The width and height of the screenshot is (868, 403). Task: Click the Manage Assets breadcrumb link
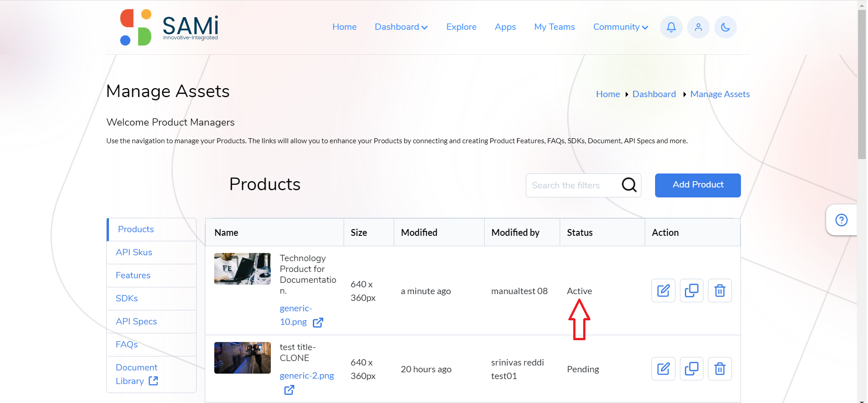(x=720, y=94)
